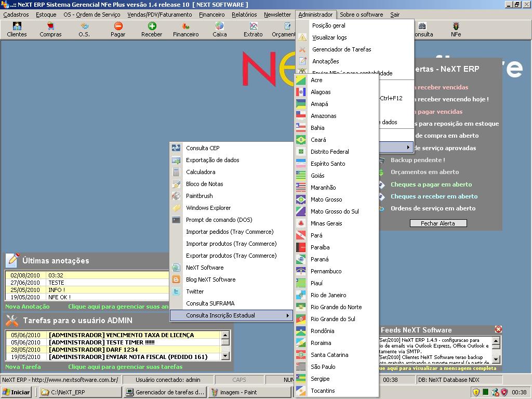Image resolution: width=532 pixels, height=399 pixels.
Task: Click the O.S. toolbar icon
Action: pos(85,30)
